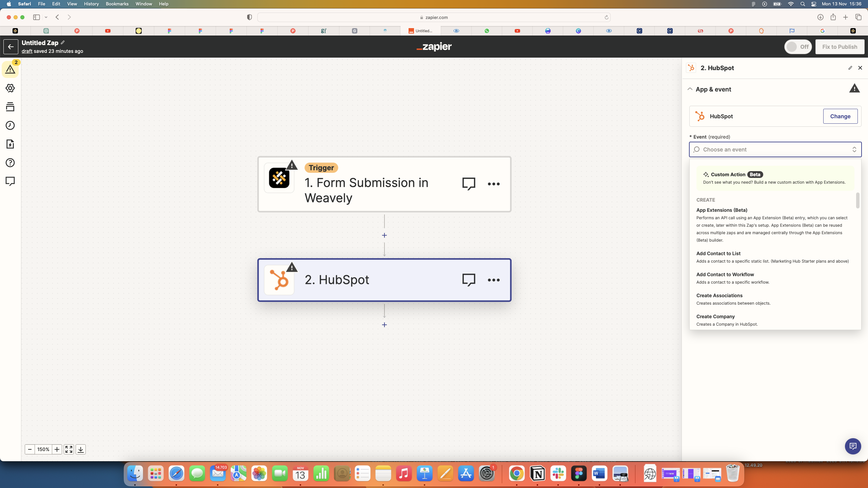The image size is (868, 488).
Task: Toggle Safari sidebar
Action: point(36,17)
